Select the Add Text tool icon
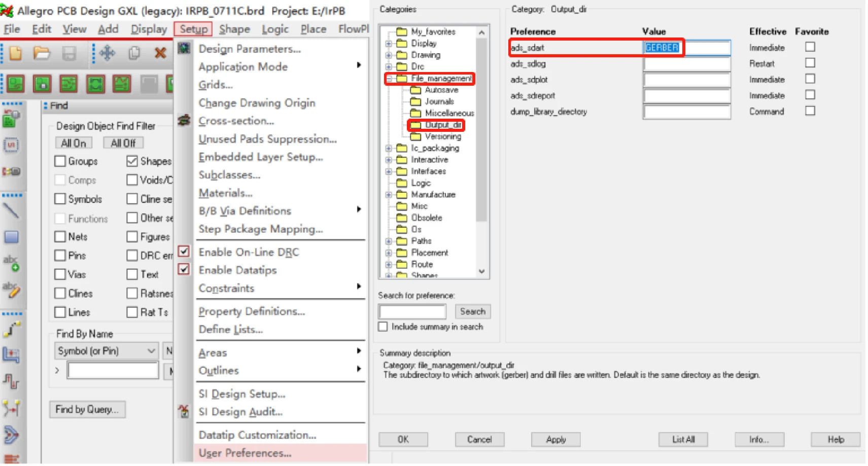This screenshot has width=868, height=466. [11, 263]
